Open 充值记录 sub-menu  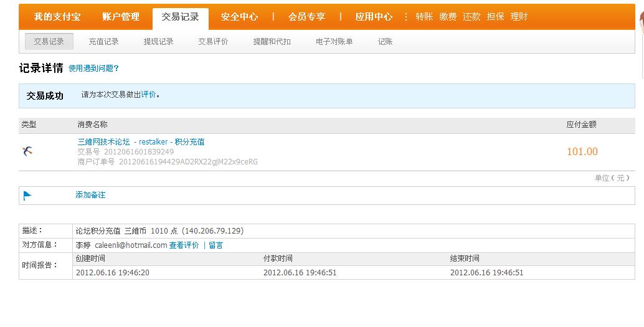103,42
